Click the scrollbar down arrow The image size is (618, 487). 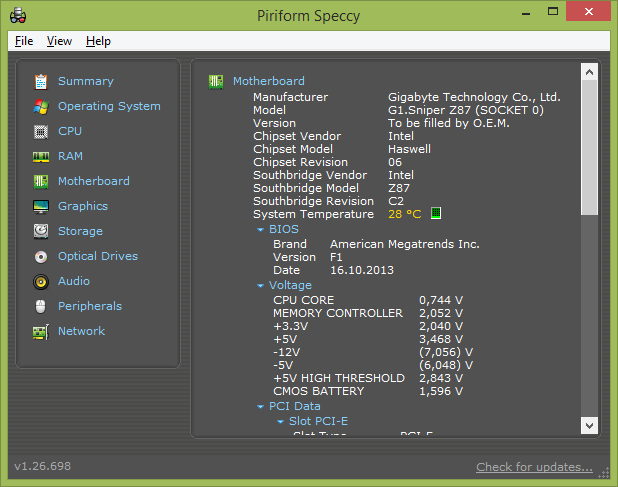tap(589, 426)
